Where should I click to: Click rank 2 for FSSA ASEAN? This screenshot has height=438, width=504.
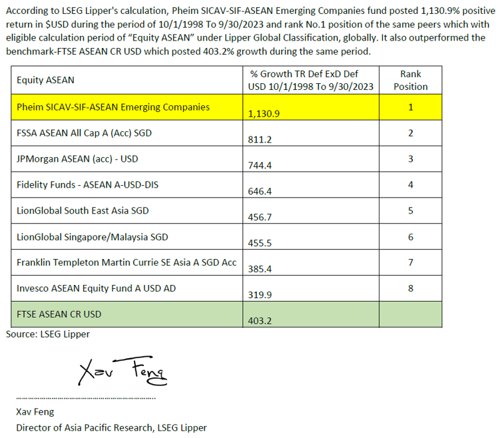(x=411, y=133)
